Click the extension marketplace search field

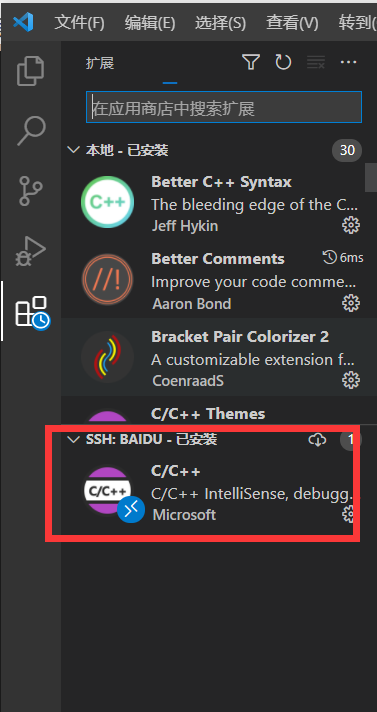tap(224, 107)
